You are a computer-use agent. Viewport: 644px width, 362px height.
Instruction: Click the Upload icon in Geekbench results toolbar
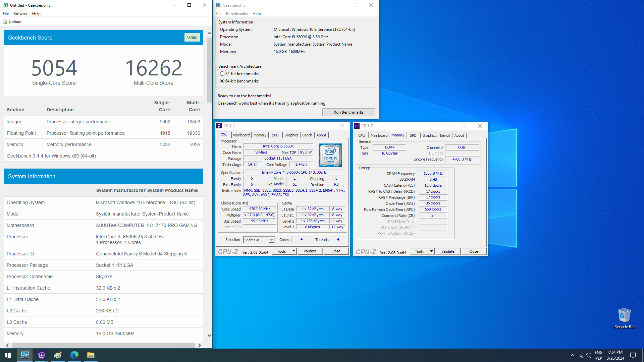5,22
